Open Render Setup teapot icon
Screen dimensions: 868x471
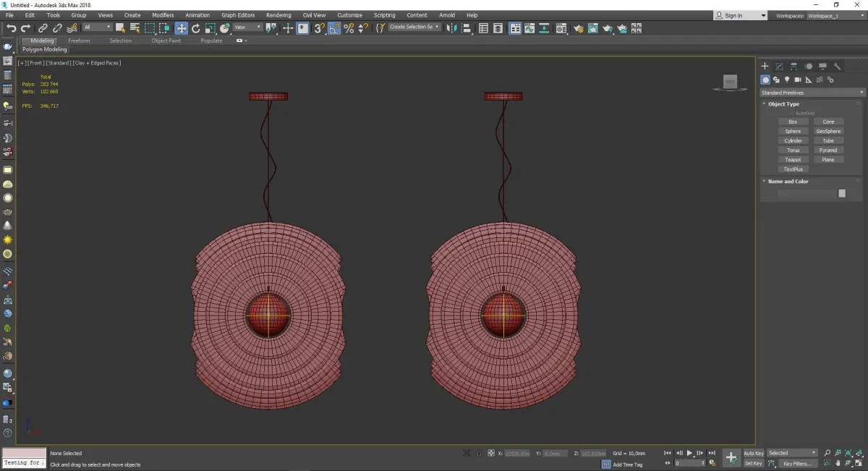click(578, 28)
